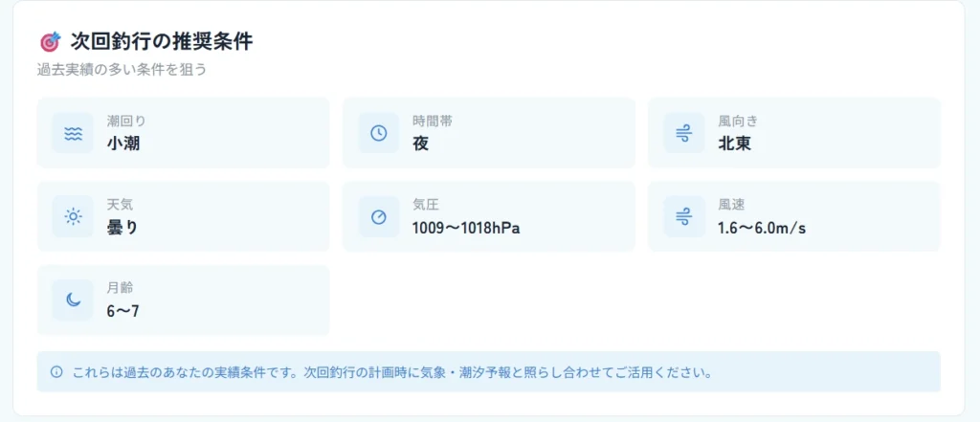Image resolution: width=980 pixels, height=422 pixels.
Task: Click the 曇り weather value
Action: click(x=122, y=227)
